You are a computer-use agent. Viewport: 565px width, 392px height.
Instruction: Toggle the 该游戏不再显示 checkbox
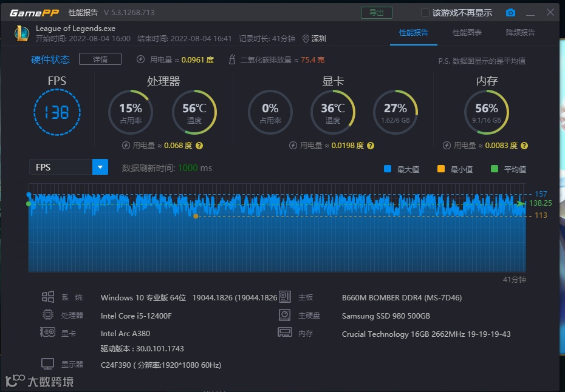click(425, 13)
